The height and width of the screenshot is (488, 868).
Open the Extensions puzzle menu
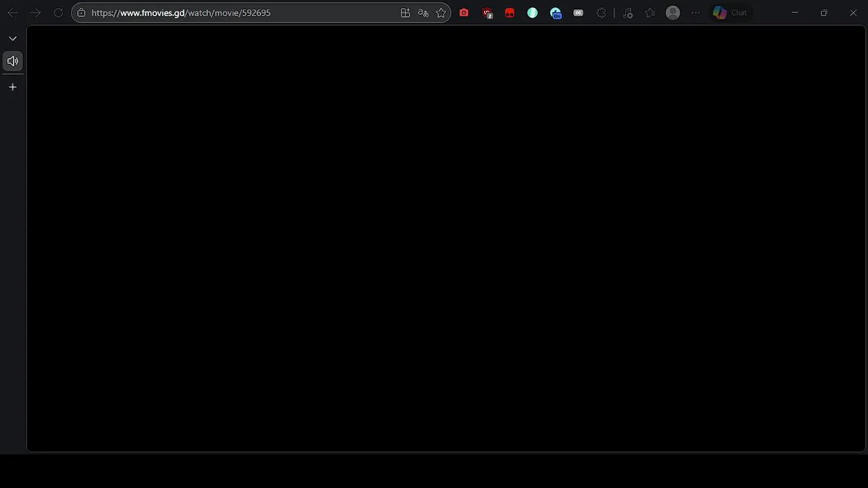coord(601,13)
